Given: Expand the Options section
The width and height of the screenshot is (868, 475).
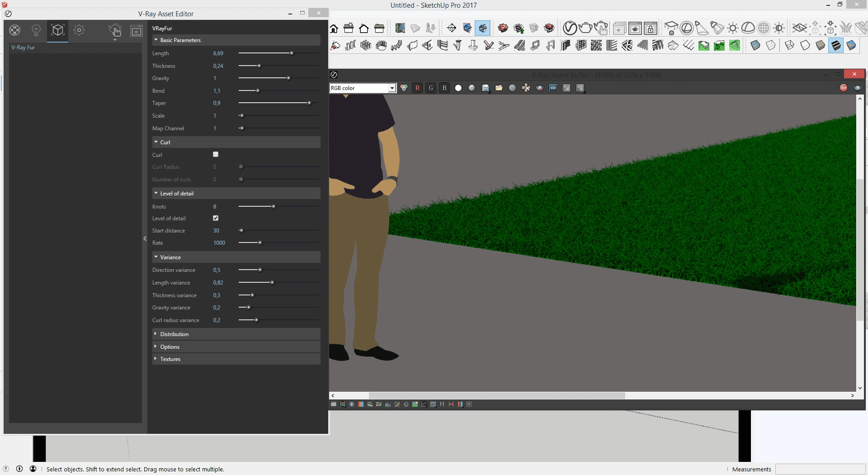Looking at the screenshot, I should pyautogui.click(x=236, y=347).
